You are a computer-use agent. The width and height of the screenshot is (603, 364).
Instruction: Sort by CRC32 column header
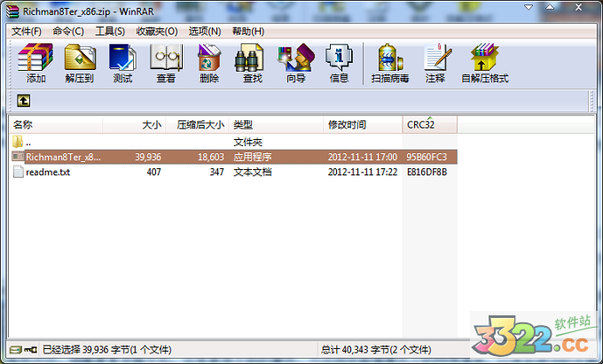pos(429,125)
